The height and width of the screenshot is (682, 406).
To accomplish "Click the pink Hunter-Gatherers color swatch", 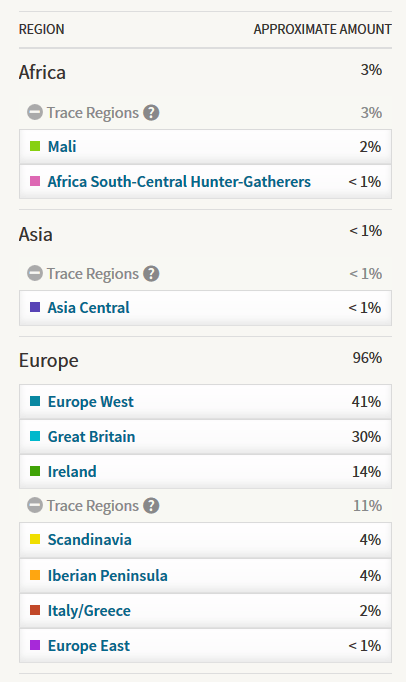I will [35, 181].
